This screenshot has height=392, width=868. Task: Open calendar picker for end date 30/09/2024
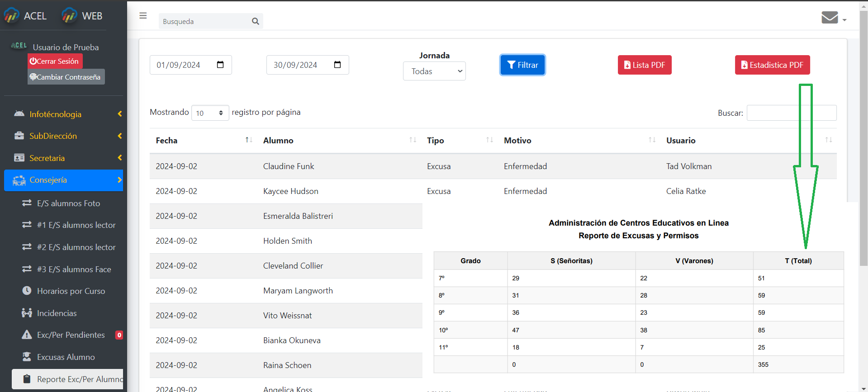tap(337, 65)
